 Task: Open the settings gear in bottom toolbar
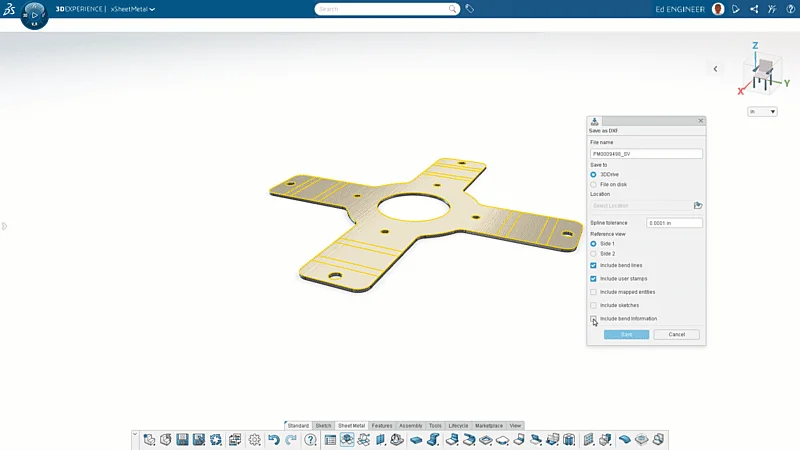[x=255, y=439]
